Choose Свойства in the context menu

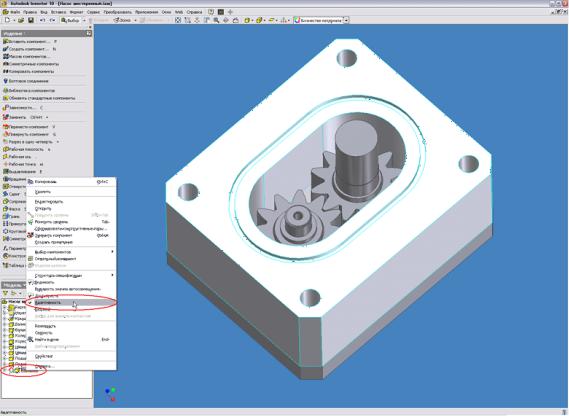click(x=71, y=356)
